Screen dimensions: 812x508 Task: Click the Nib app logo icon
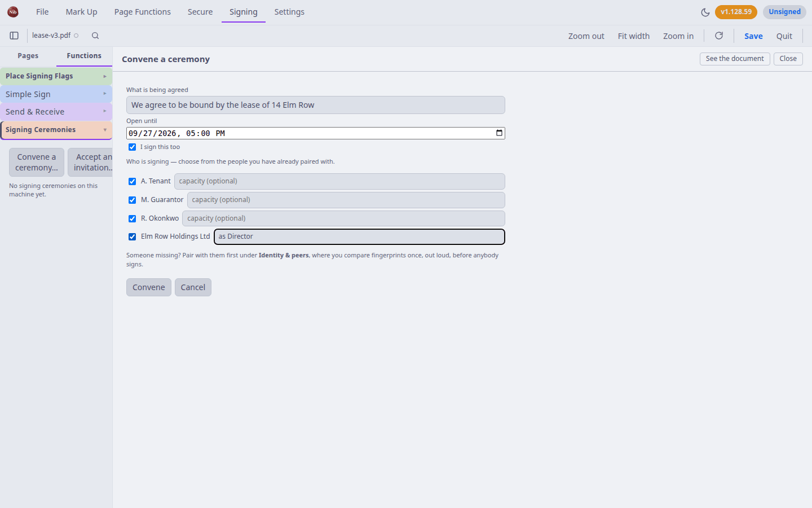click(x=13, y=12)
